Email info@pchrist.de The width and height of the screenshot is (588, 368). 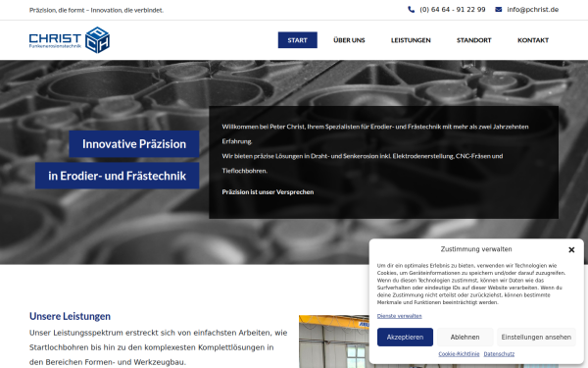[x=532, y=10]
